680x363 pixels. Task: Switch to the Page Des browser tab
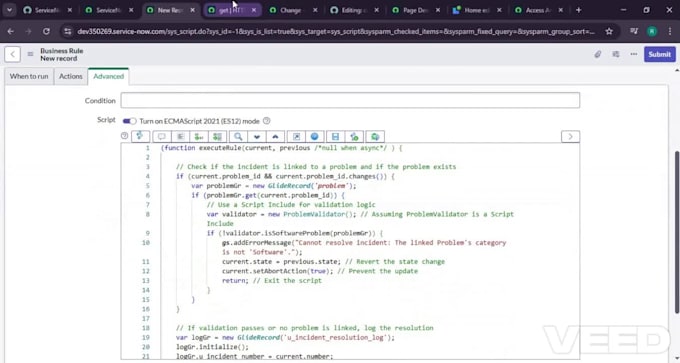click(x=416, y=10)
